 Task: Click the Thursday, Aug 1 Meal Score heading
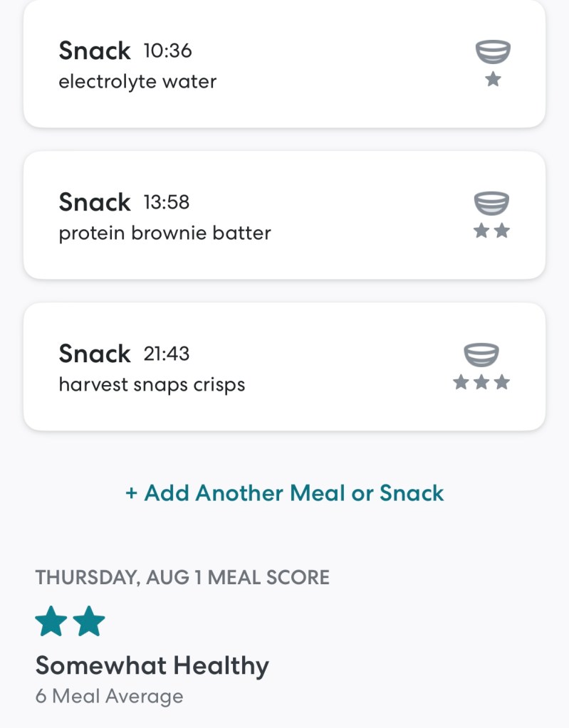(x=182, y=577)
